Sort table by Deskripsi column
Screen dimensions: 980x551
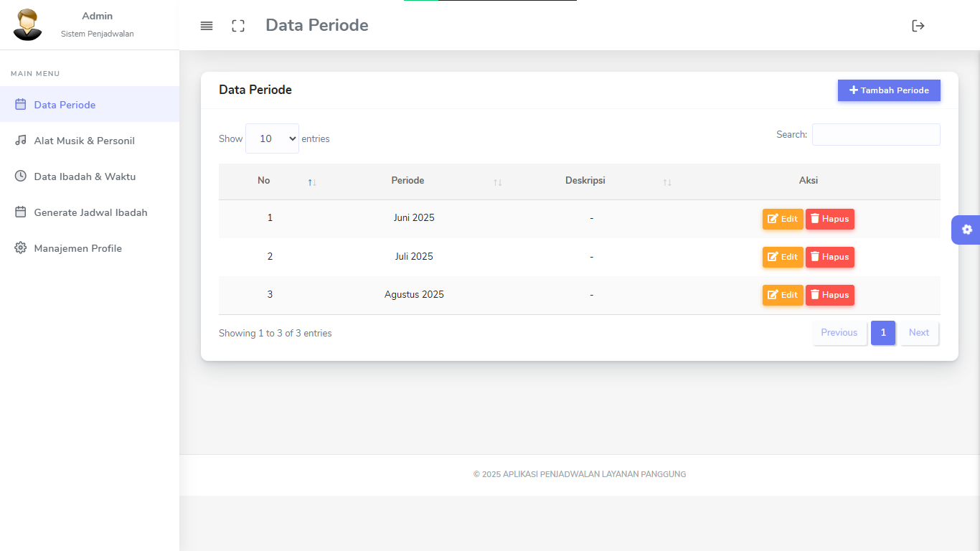pyautogui.click(x=585, y=181)
